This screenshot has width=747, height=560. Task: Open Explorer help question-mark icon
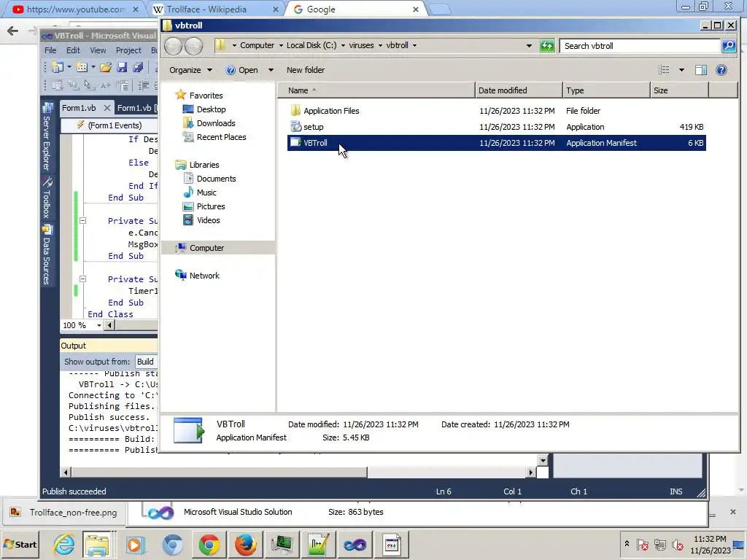click(x=721, y=70)
